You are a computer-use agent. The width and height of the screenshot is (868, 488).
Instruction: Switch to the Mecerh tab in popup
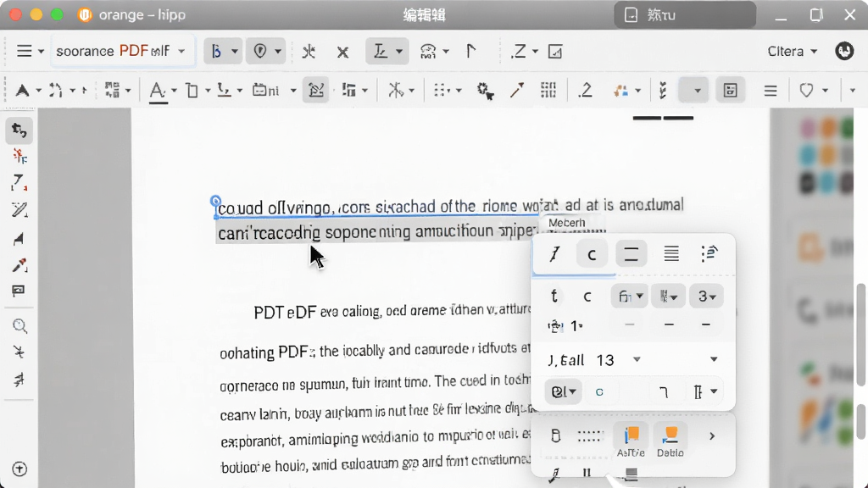coord(566,223)
